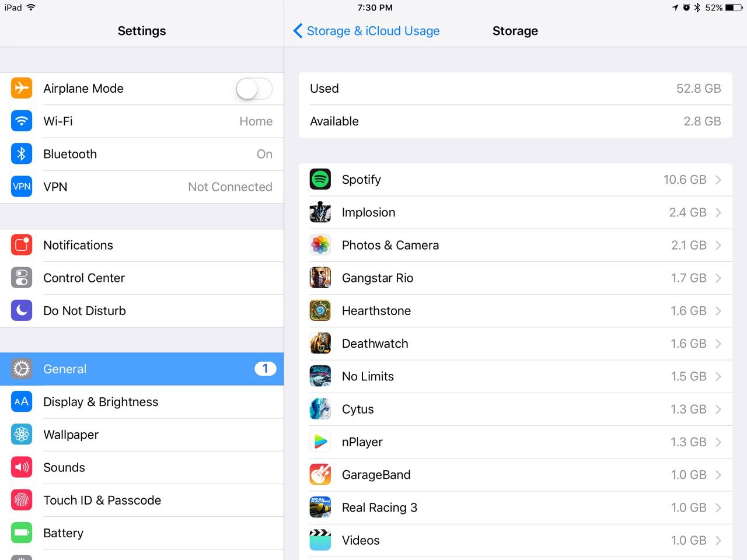The image size is (747, 560).
Task: Open Real Racing 3 name label
Action: click(379, 508)
